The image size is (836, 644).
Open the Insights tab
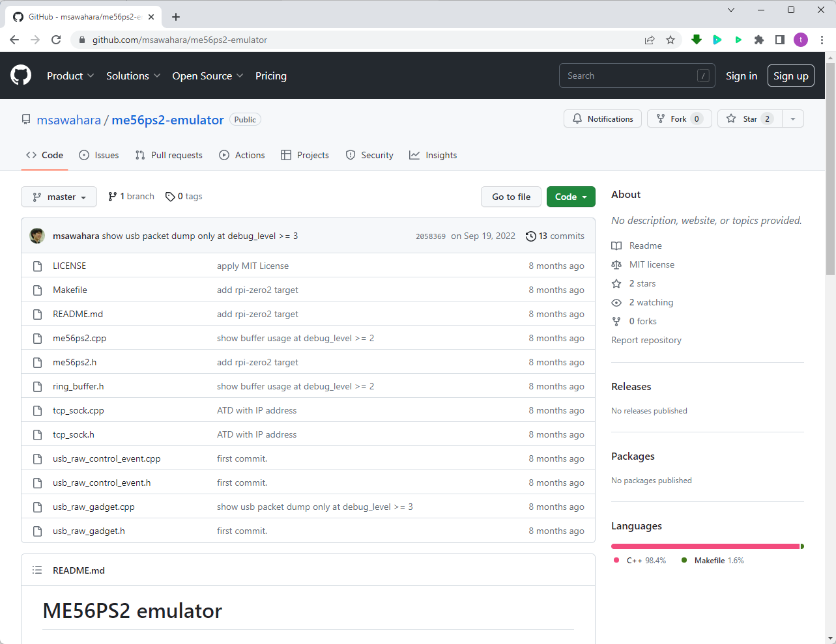point(433,155)
